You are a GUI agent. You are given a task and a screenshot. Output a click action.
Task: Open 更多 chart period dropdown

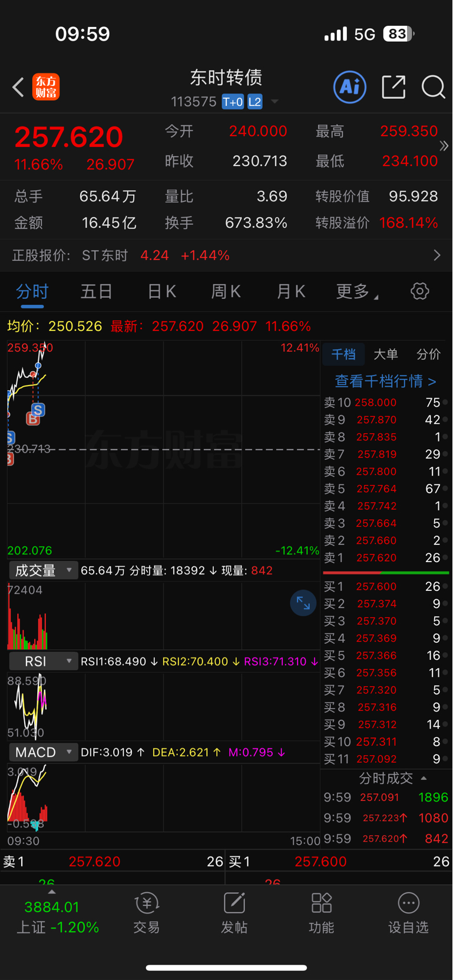point(357,291)
